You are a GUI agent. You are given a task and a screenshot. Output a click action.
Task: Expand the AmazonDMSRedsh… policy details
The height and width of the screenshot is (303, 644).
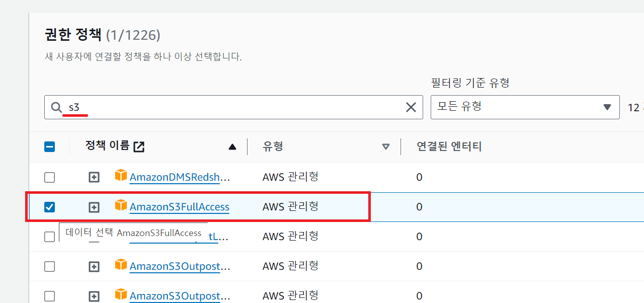pyautogui.click(x=94, y=177)
